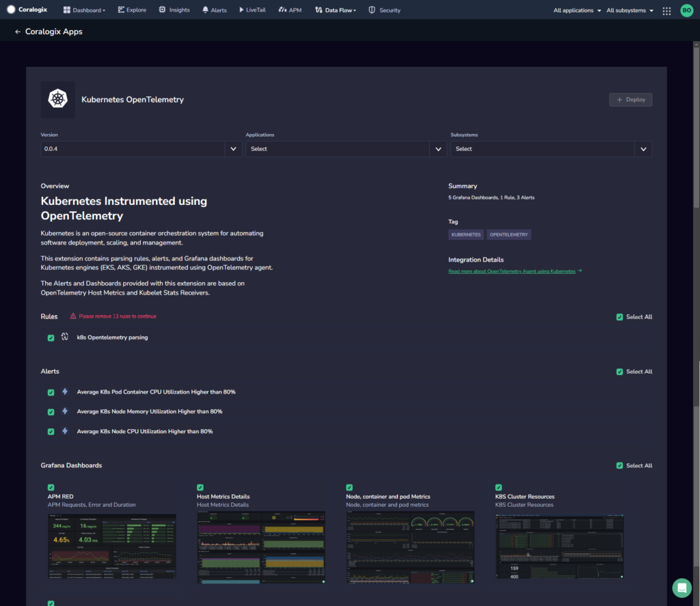Click the Kubernetes helm logo
Image resolution: width=700 pixels, height=606 pixels.
click(58, 99)
